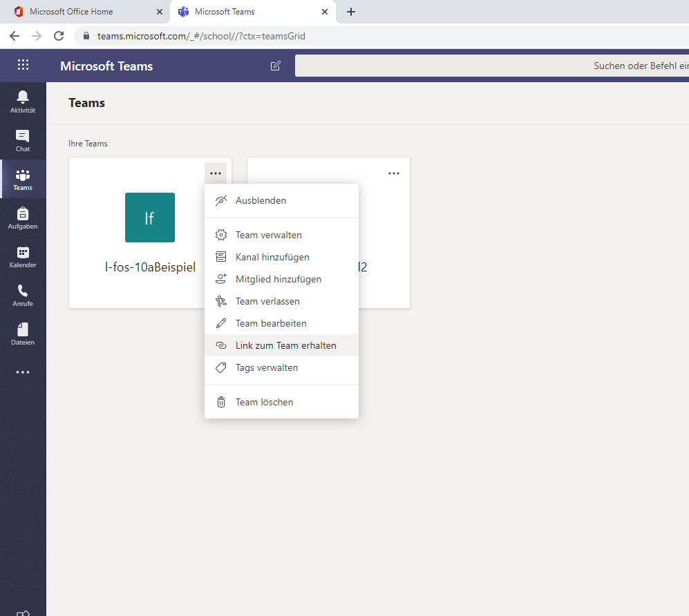Open Aktivität in the sidebar
Viewport: 689px width, 616px height.
(x=23, y=102)
